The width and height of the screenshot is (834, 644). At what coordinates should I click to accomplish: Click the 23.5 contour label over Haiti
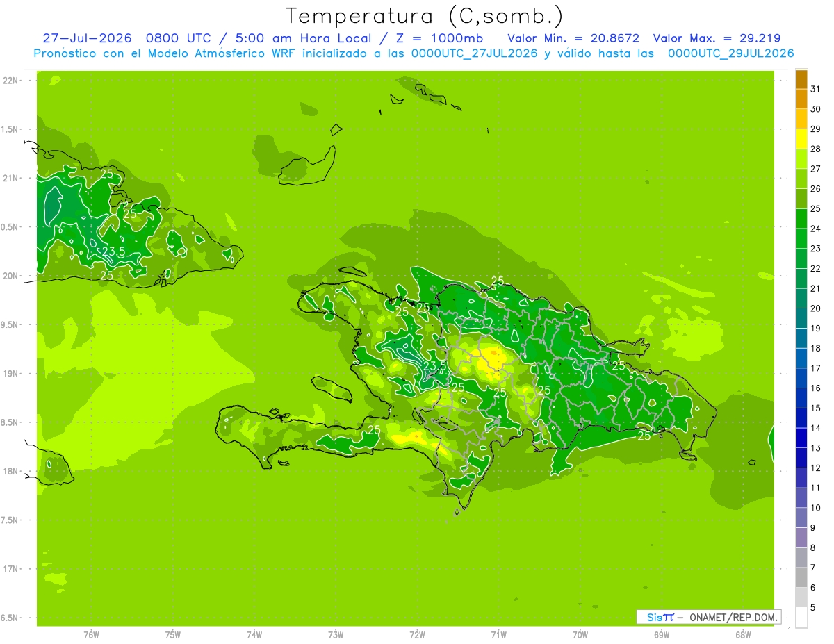(x=435, y=365)
